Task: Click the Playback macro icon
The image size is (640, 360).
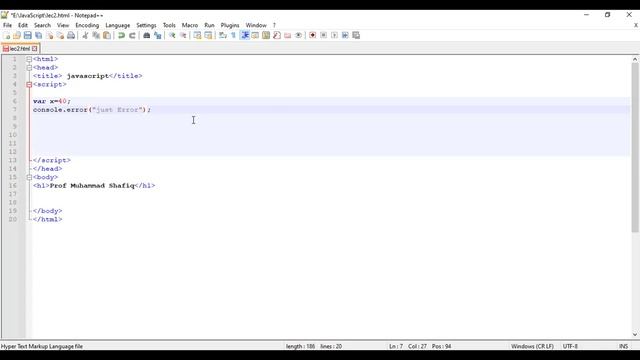Action: tap(334, 36)
